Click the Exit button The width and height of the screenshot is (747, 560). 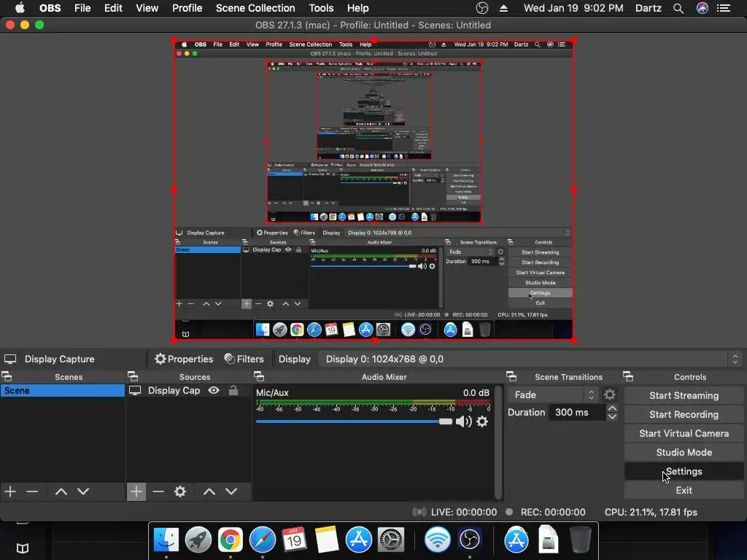(684, 490)
